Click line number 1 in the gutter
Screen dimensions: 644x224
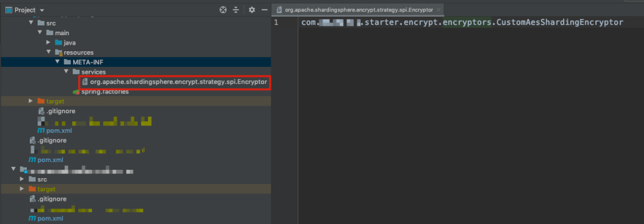pos(276,22)
